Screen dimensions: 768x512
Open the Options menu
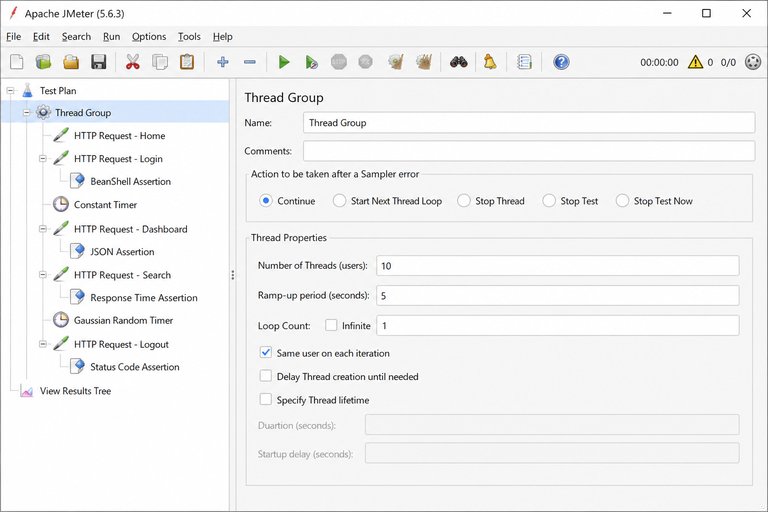click(149, 37)
